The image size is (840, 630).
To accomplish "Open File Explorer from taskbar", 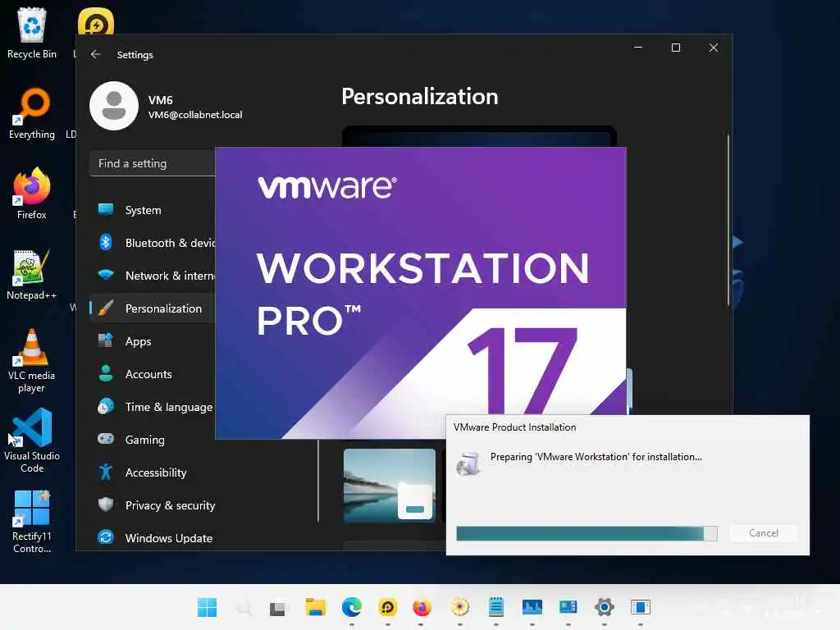I will pyautogui.click(x=315, y=607).
